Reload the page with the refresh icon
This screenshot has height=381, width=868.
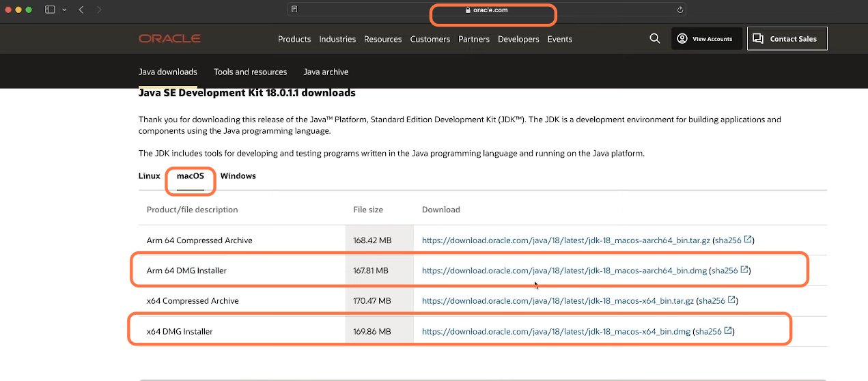[680, 10]
